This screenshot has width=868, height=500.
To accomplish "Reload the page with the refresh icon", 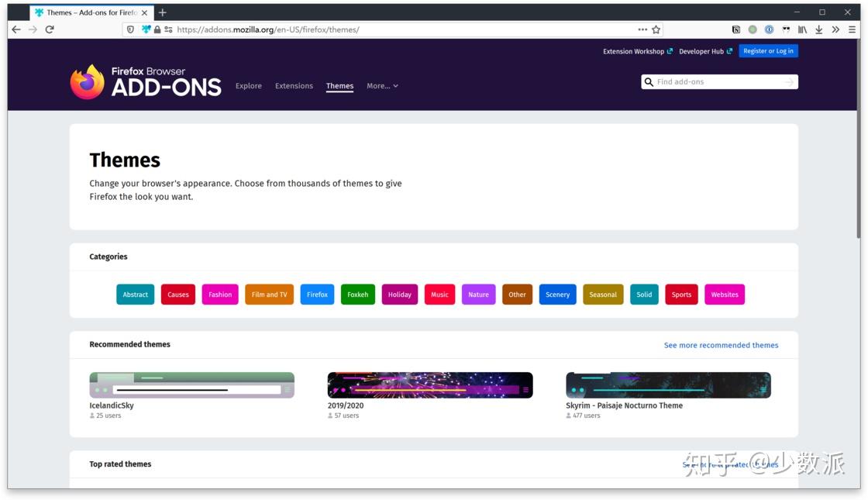I will (50, 29).
